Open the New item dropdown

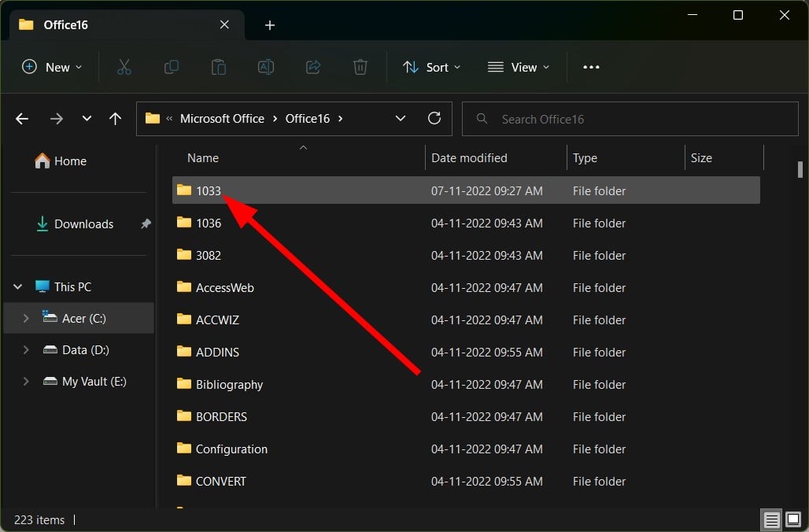(52, 67)
